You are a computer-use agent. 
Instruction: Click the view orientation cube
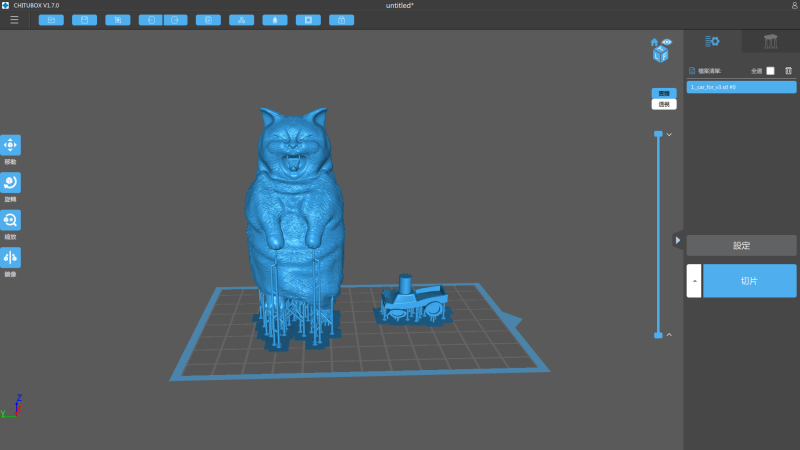click(661, 55)
